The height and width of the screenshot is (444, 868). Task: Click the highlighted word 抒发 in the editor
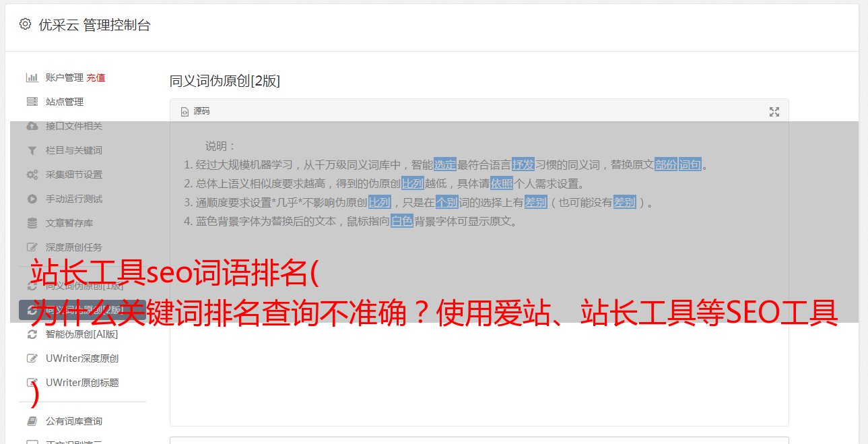coord(523,164)
